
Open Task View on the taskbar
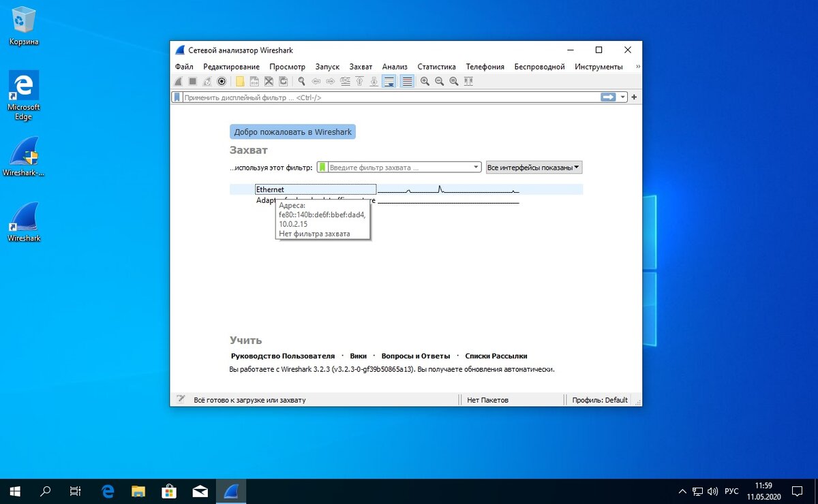[x=76, y=491]
